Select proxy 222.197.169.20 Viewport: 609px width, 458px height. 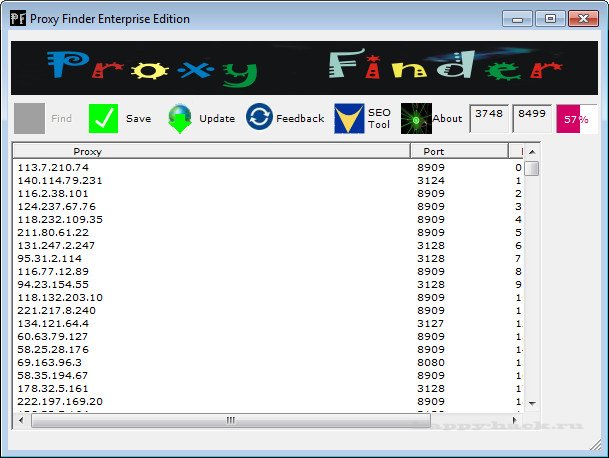click(60, 402)
